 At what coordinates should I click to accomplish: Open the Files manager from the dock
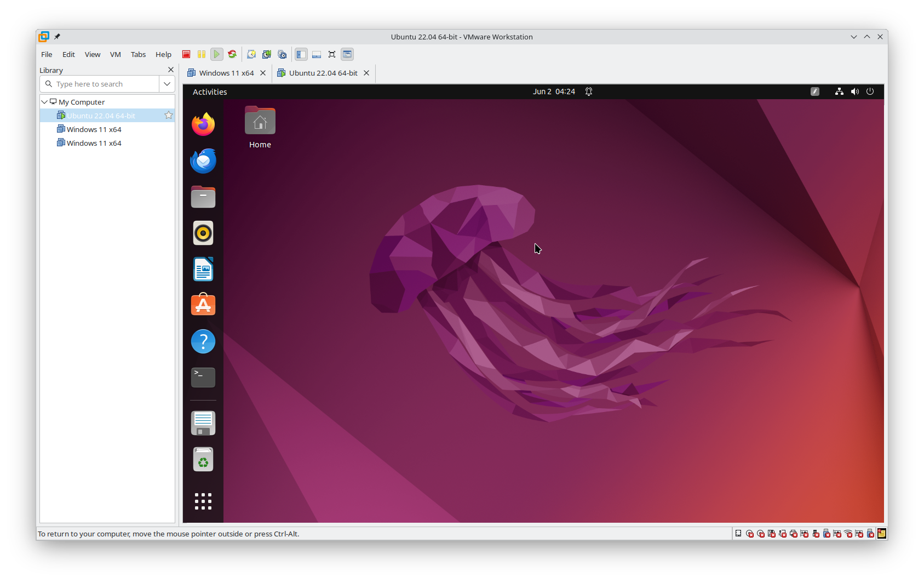(x=203, y=197)
